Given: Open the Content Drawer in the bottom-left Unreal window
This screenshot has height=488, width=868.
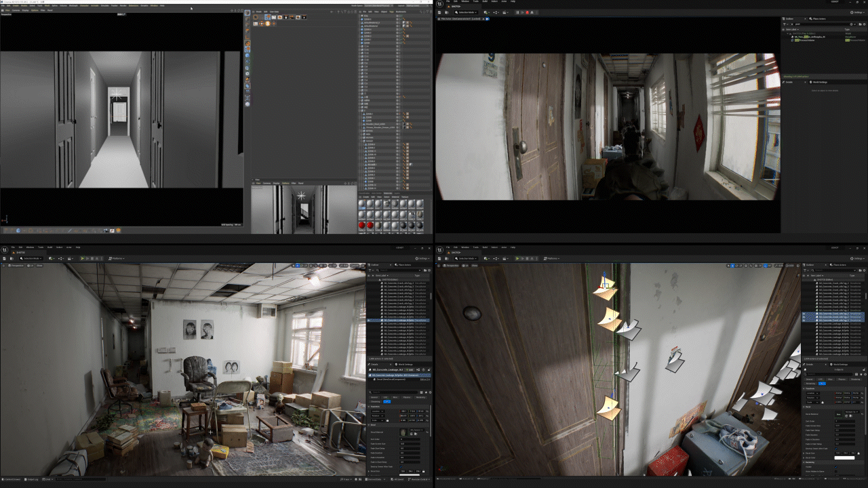Looking at the screenshot, I should [x=12, y=479].
